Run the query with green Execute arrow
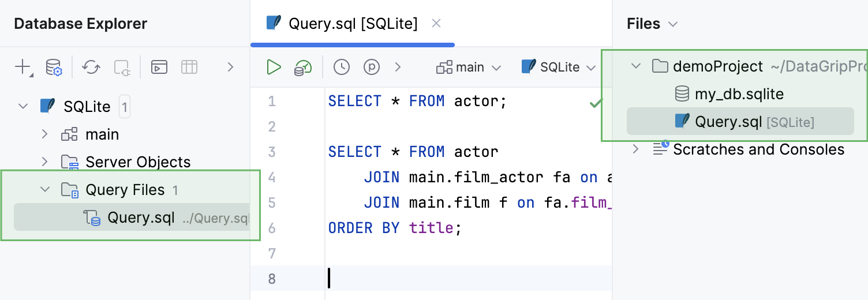This screenshot has width=868, height=300. (274, 67)
